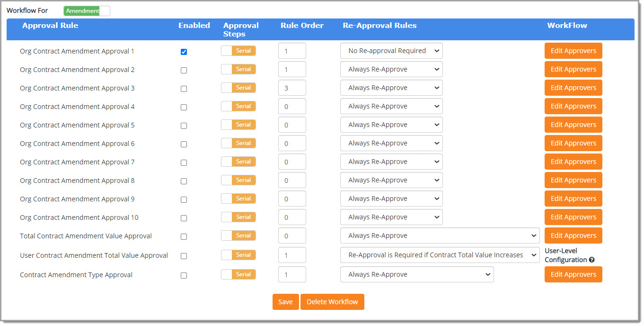Toggle Serial steps for Org Contract Amendment Approval 5
644x326 pixels.
coord(238,124)
